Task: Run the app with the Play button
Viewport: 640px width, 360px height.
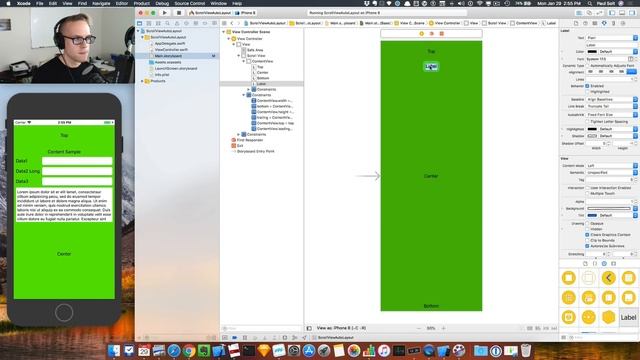Action: click(x=165, y=13)
